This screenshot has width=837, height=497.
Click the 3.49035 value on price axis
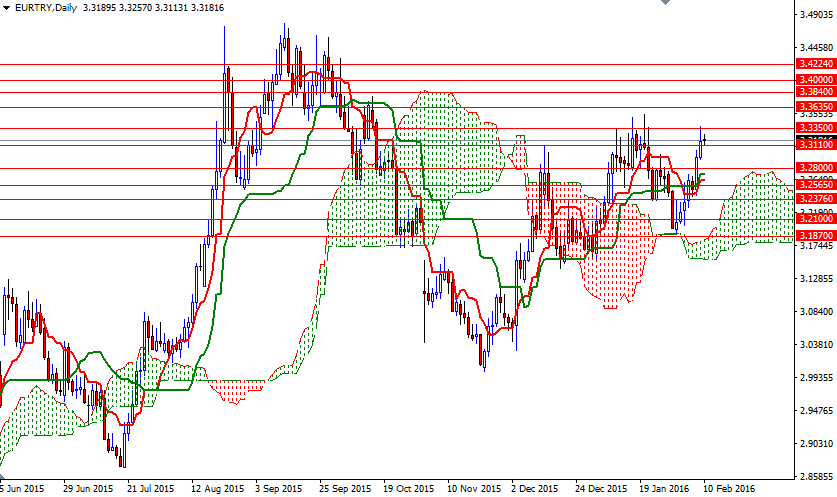(x=816, y=15)
